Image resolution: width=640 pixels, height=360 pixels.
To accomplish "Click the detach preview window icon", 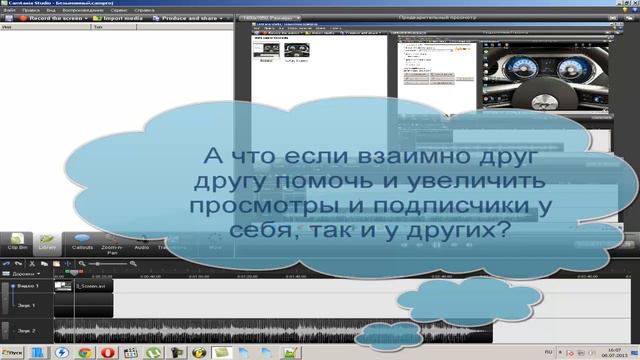I will [629, 18].
